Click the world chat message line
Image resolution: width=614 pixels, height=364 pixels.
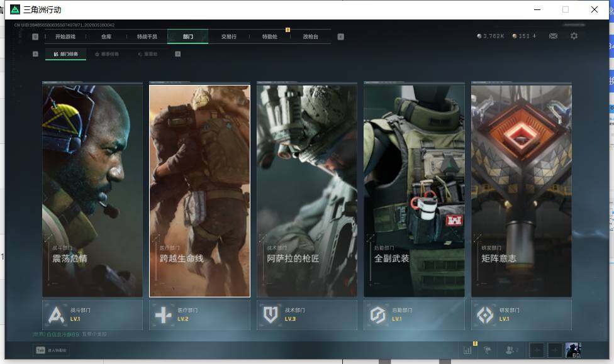pos(70,334)
